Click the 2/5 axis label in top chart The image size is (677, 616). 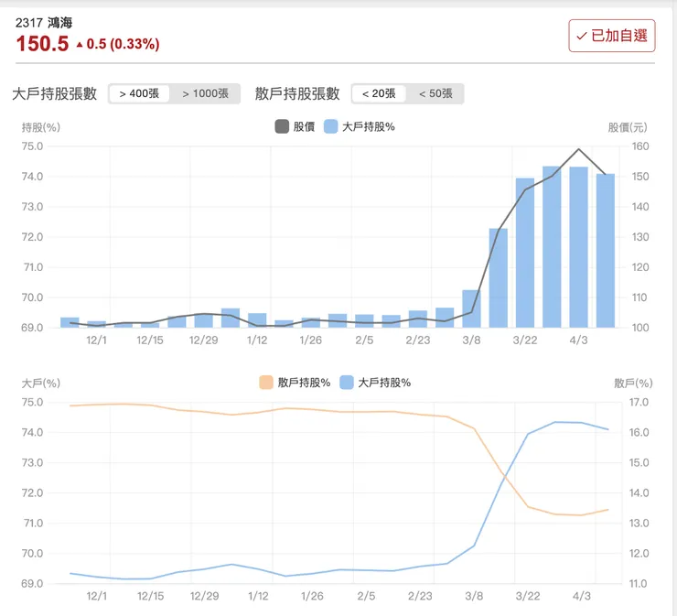click(x=364, y=340)
